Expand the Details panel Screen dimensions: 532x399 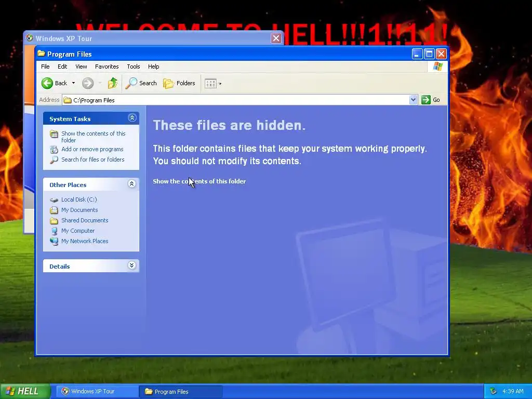pos(132,265)
